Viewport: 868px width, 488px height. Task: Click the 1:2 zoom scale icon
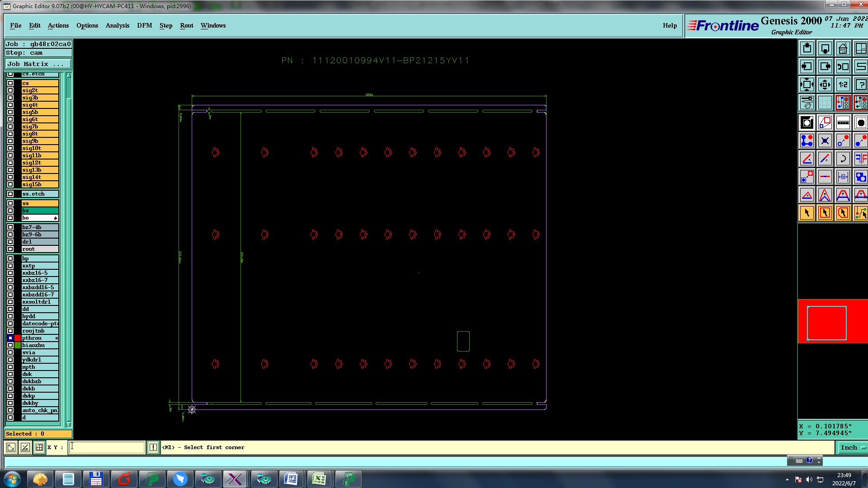click(x=843, y=84)
